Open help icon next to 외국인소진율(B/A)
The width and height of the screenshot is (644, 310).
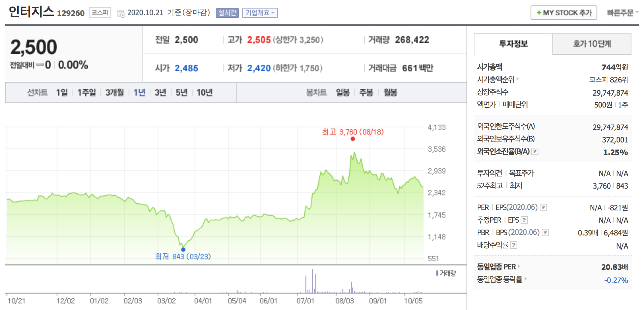[535, 151]
